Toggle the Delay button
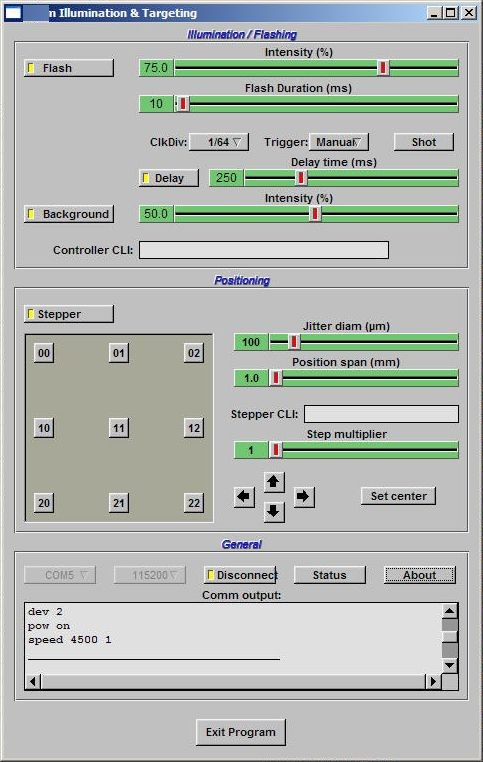The width and height of the screenshot is (483, 762). [x=169, y=178]
